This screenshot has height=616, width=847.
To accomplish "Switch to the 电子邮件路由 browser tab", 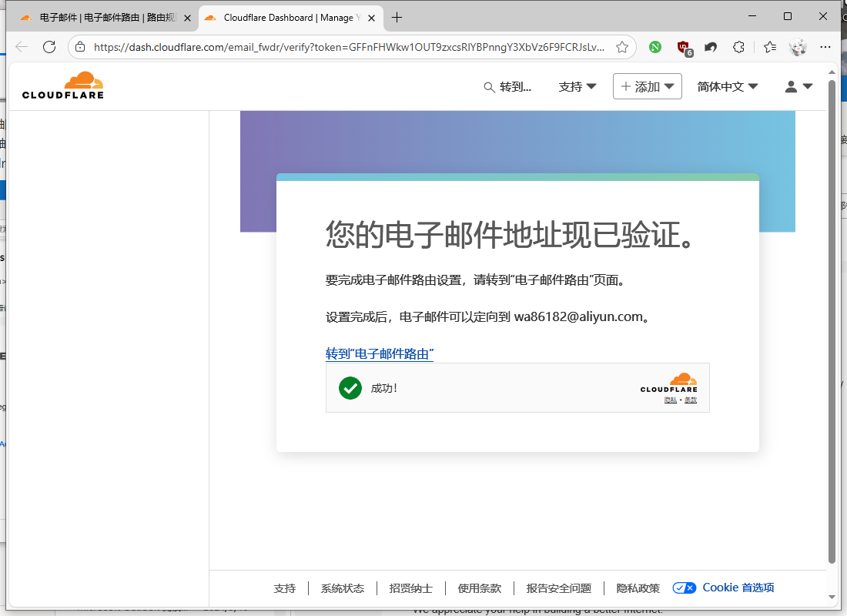I will click(100, 18).
